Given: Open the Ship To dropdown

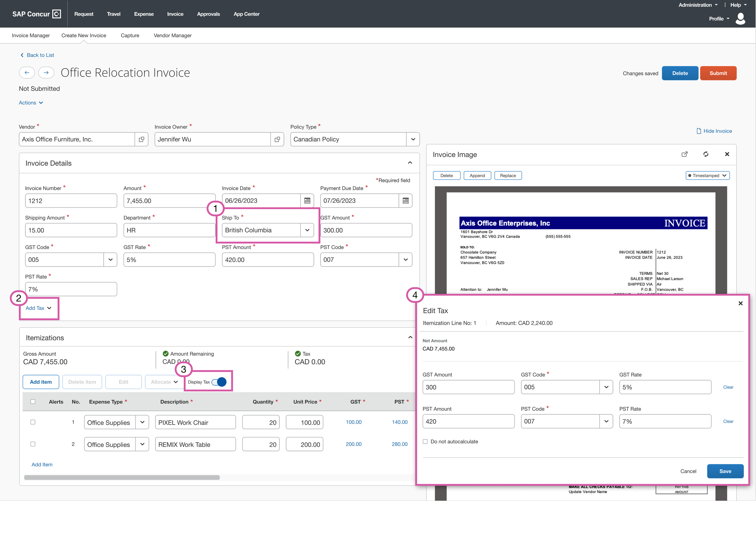Looking at the screenshot, I should coord(307,230).
